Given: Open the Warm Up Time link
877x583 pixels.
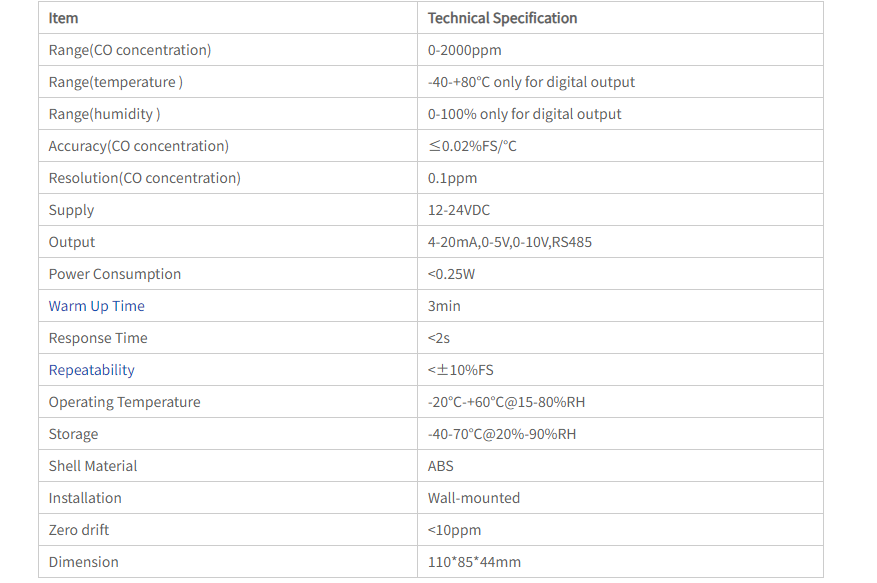Looking at the screenshot, I should point(97,306).
